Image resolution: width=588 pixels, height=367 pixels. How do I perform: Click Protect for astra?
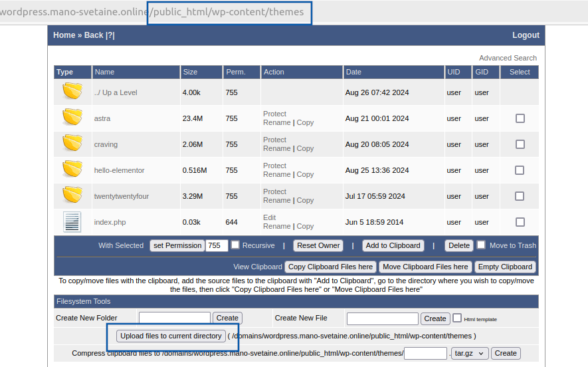[x=274, y=114]
